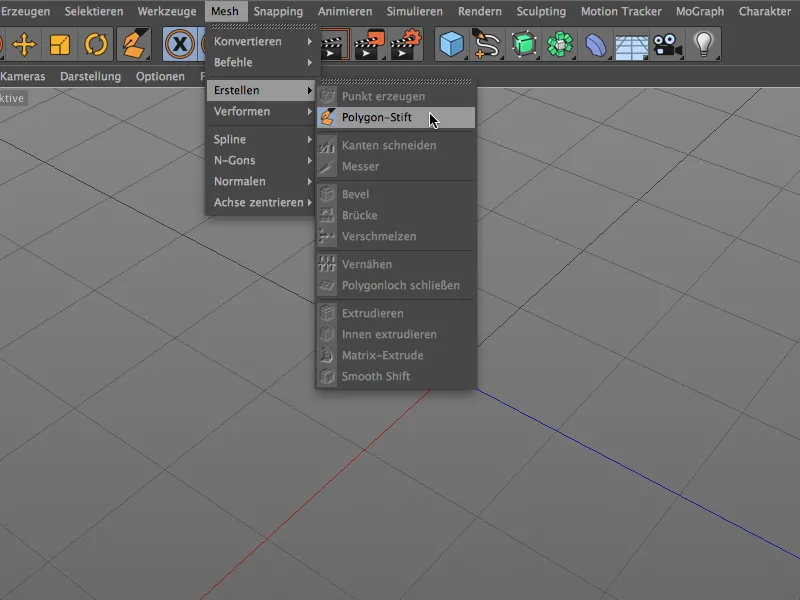Add a Cube primitive from the toolbar
Image resolution: width=800 pixels, height=600 pixels.
pyautogui.click(x=452, y=45)
